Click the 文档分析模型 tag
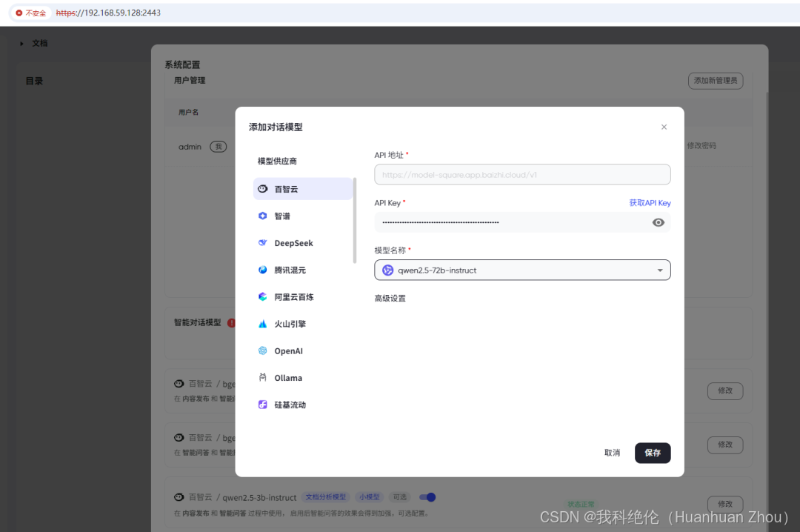This screenshot has width=800, height=532. pyautogui.click(x=325, y=497)
